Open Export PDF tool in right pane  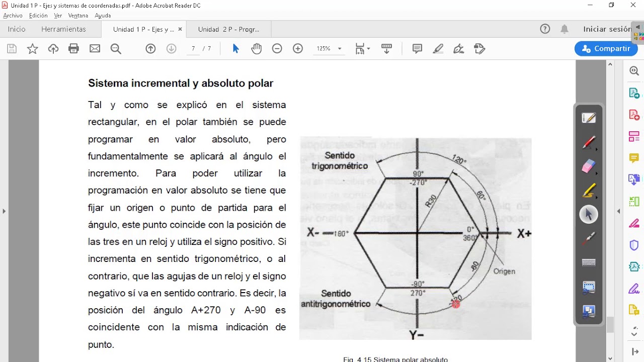634,93
